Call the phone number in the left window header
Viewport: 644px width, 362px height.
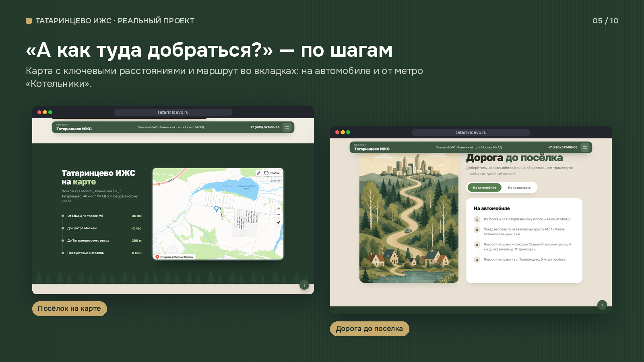coord(265,127)
